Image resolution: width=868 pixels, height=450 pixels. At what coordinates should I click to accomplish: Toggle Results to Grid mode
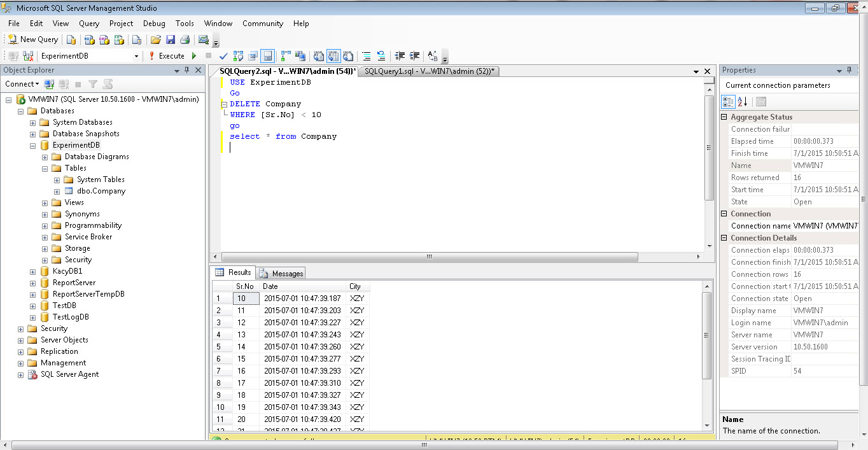coord(333,56)
